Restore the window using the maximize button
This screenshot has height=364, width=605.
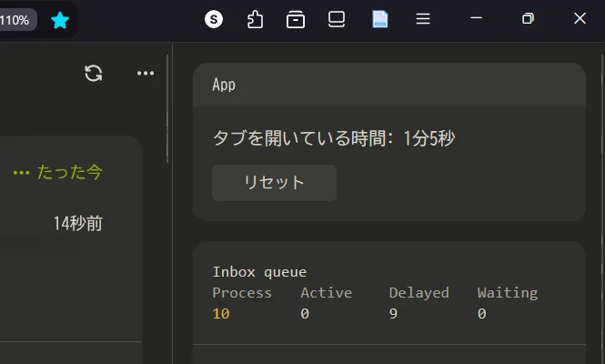(x=529, y=19)
